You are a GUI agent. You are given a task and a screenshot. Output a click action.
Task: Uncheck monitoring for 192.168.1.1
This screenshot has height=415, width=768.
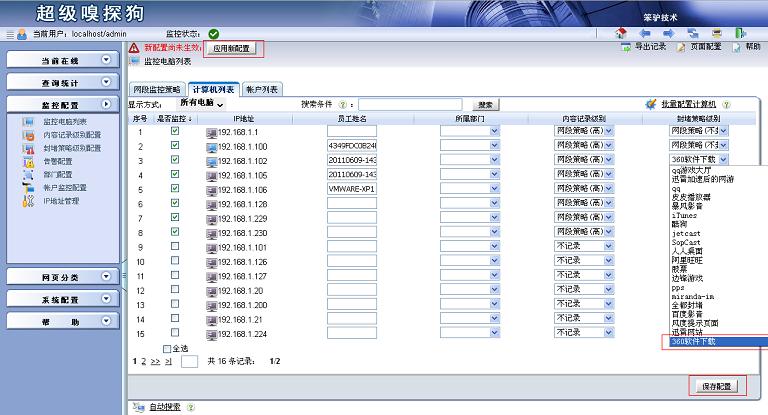pos(176,131)
